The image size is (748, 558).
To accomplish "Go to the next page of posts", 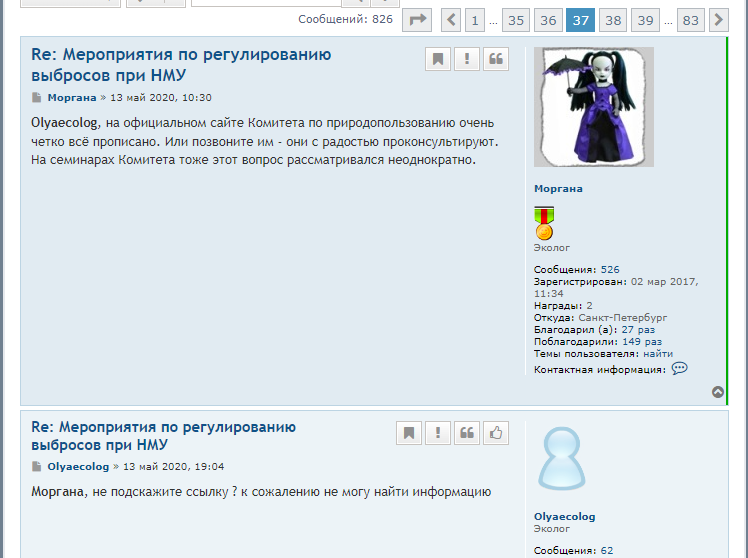I will tap(718, 20).
